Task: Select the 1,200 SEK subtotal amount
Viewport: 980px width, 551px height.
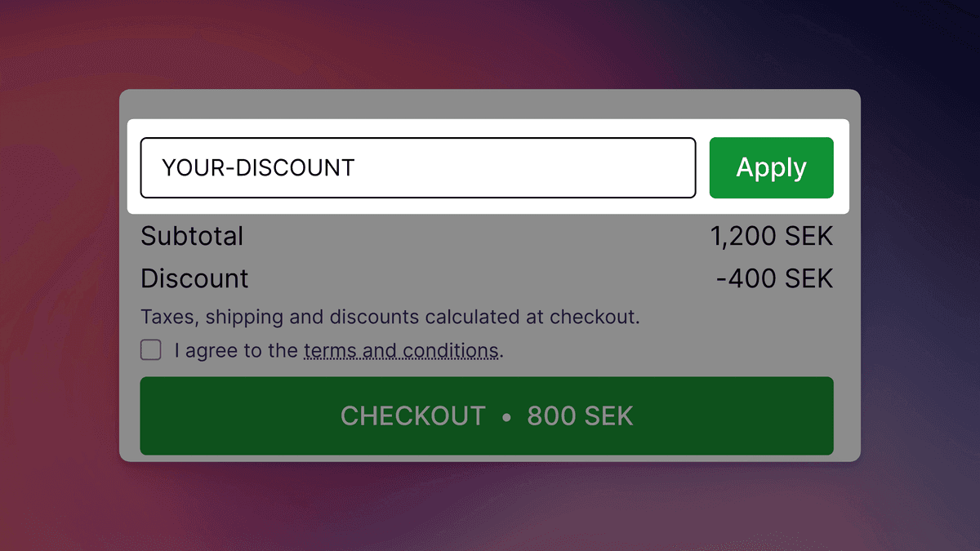Action: [x=771, y=236]
